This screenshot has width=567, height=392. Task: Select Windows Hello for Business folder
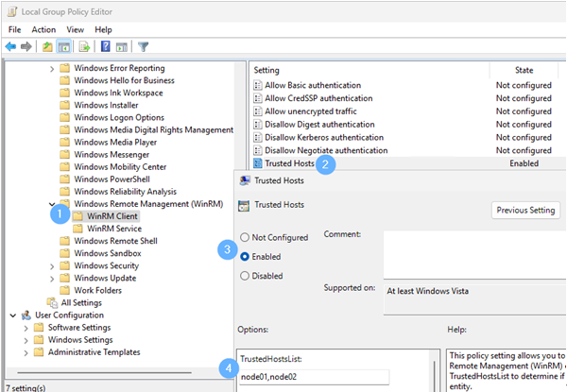124,80
